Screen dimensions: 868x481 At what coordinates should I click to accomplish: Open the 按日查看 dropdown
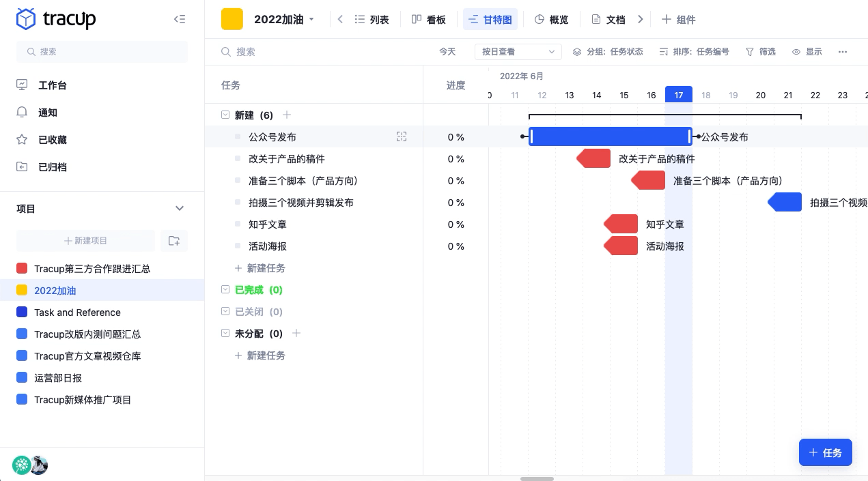[518, 52]
